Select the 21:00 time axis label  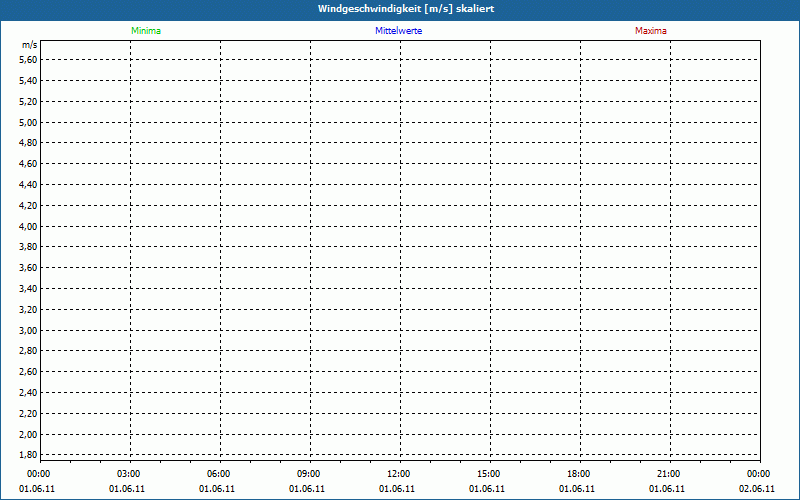pyautogui.click(x=669, y=474)
